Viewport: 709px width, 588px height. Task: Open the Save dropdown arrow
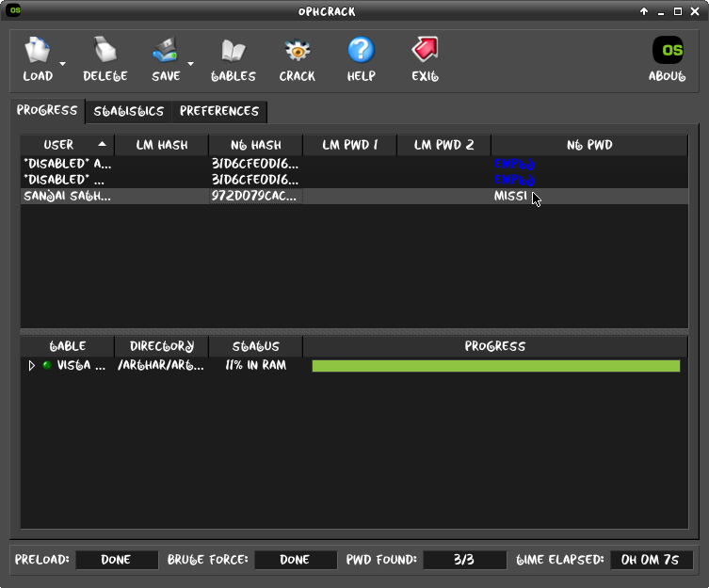[x=191, y=64]
